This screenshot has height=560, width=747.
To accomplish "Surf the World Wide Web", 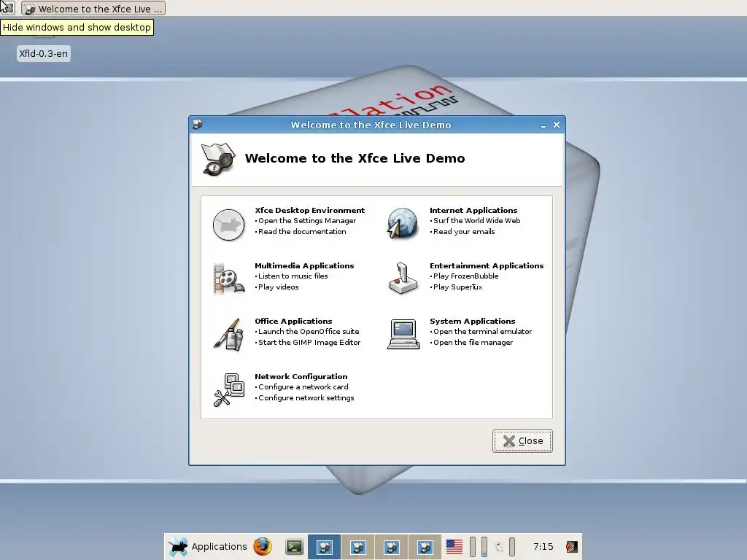I will 476,220.
